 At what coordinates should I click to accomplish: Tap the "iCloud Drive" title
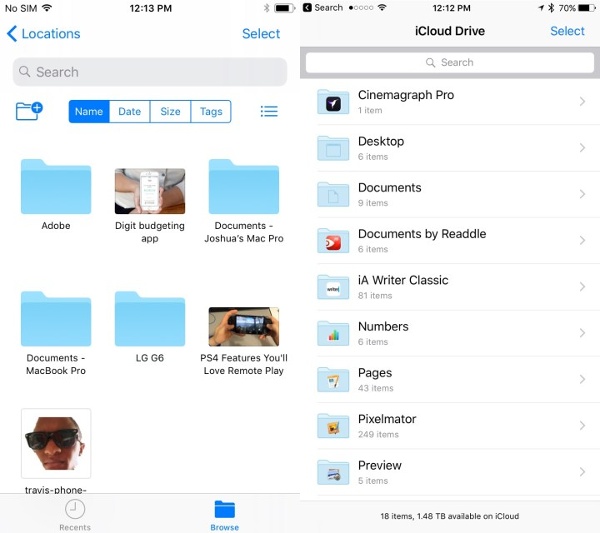point(450,31)
